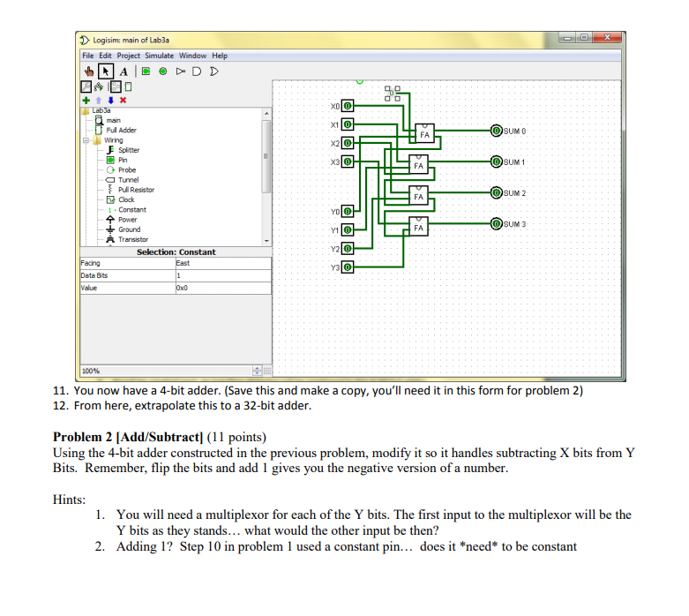Click the Value field showing 0x0
This screenshot has height=616, width=689.
coord(222,287)
